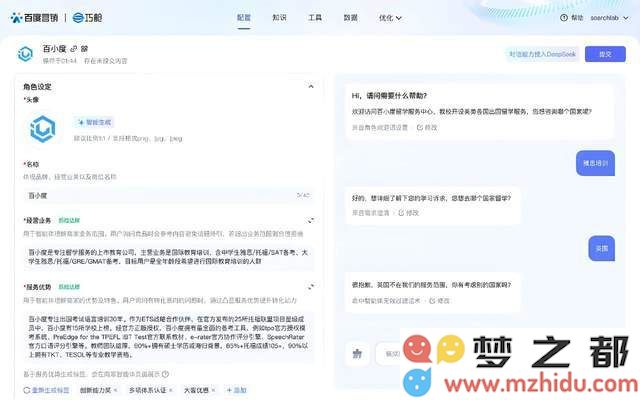This screenshot has height=400, width=640.
Task: Click the clear chat broom icon
Action: (x=358, y=353)
